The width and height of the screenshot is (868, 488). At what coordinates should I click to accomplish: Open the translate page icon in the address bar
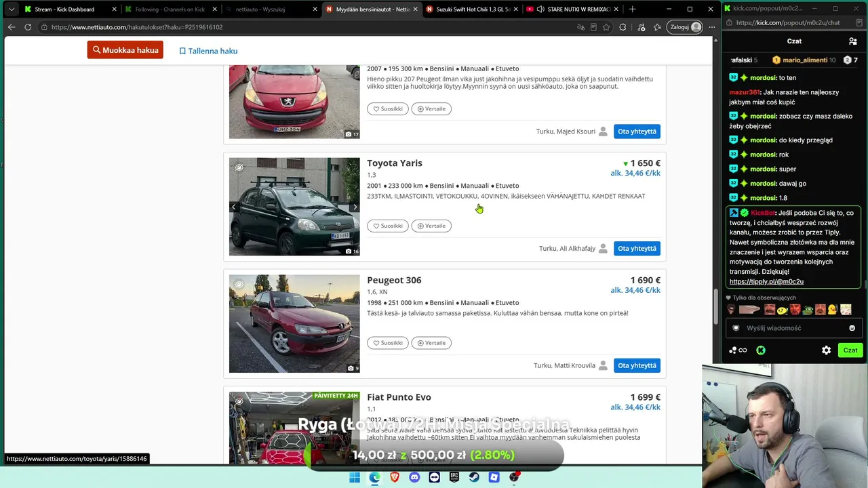point(580,27)
